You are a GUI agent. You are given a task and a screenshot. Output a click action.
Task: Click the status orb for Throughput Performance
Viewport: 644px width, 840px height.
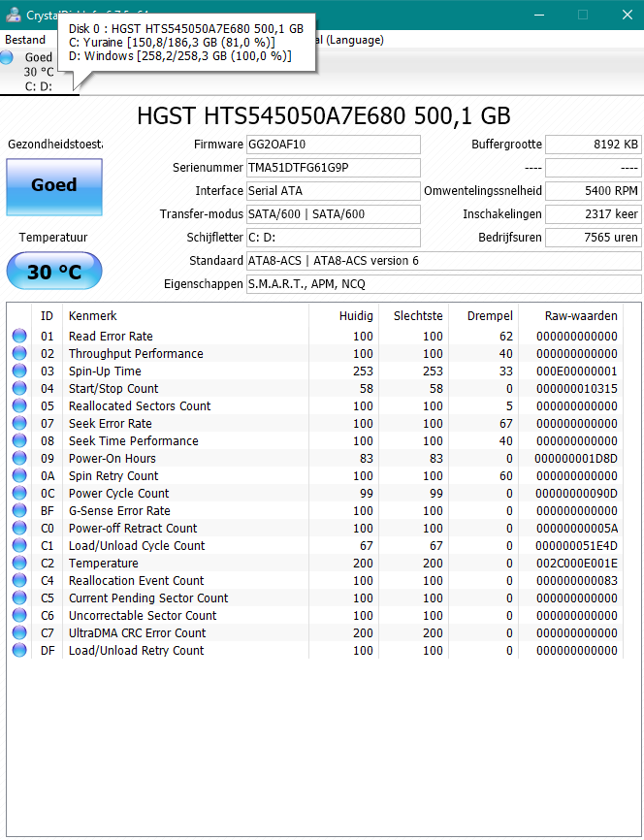(19, 354)
